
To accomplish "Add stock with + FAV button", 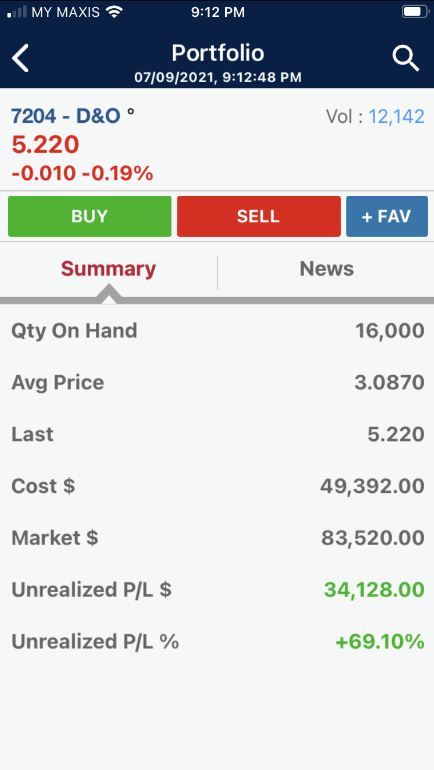I will 386,217.
